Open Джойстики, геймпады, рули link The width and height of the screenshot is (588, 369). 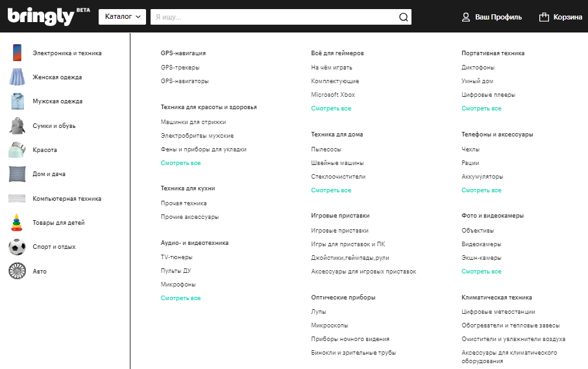pos(350,257)
